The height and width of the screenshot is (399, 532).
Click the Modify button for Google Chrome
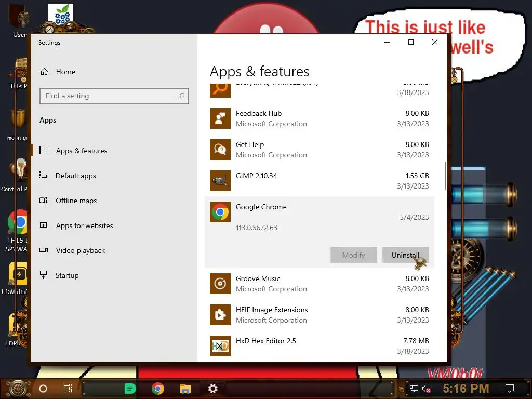click(x=353, y=255)
